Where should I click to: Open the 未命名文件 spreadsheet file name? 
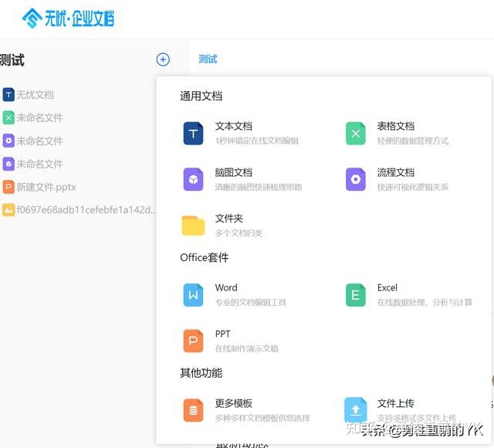point(39,117)
